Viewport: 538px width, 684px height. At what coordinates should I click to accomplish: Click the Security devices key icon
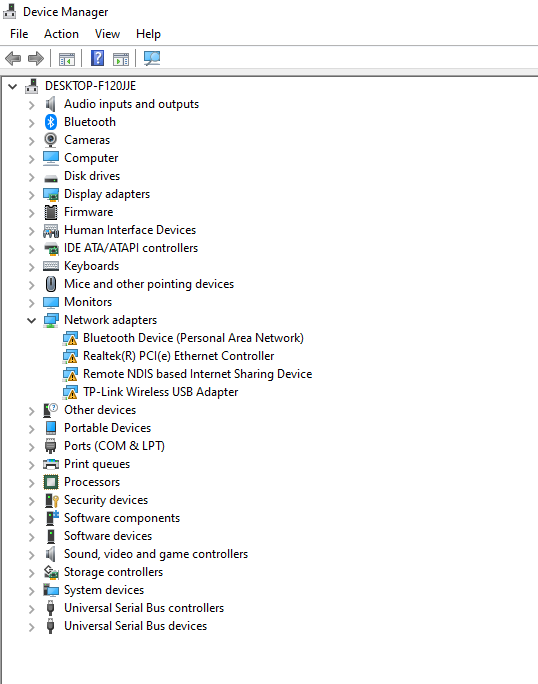(51, 500)
